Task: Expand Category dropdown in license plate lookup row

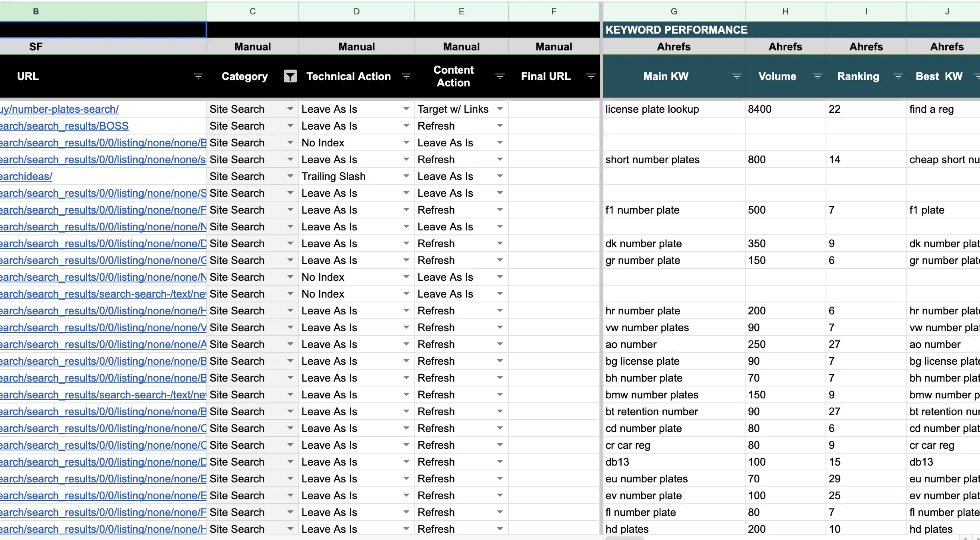Action: tap(290, 109)
